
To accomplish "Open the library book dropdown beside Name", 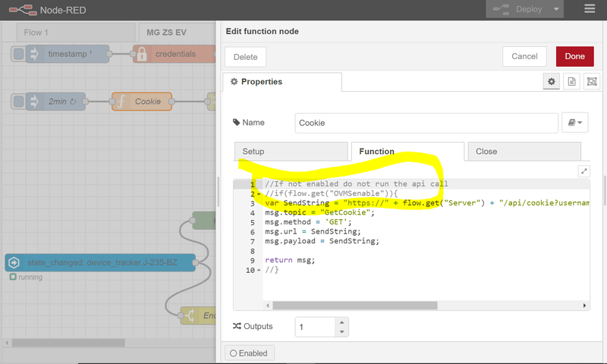I will coord(575,123).
